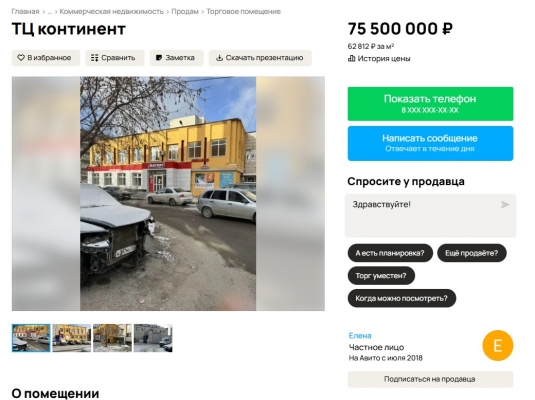
Task: Select Торг уместен? quick reply
Action: [381, 275]
